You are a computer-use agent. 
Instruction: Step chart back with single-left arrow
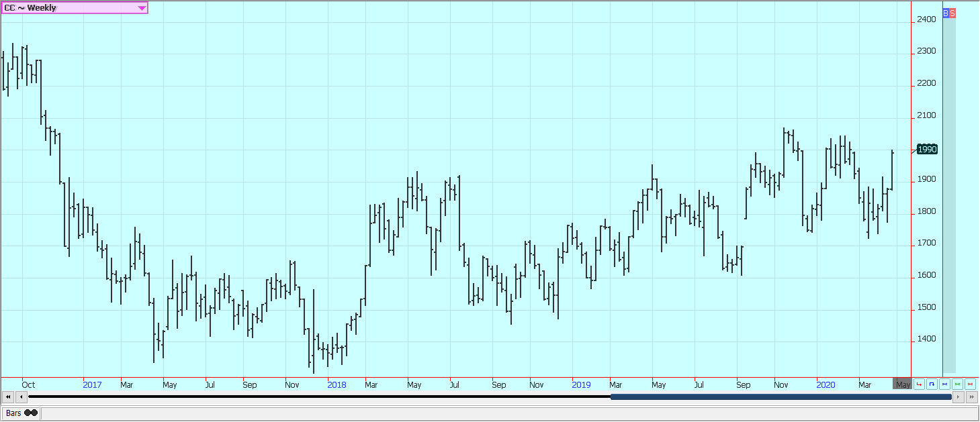pyautogui.click(x=21, y=397)
